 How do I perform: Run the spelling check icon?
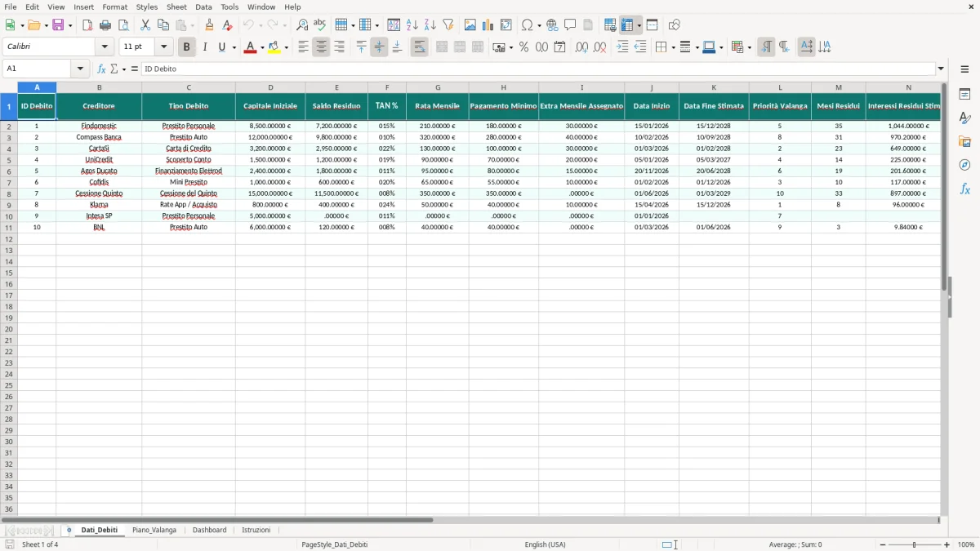[x=319, y=25]
